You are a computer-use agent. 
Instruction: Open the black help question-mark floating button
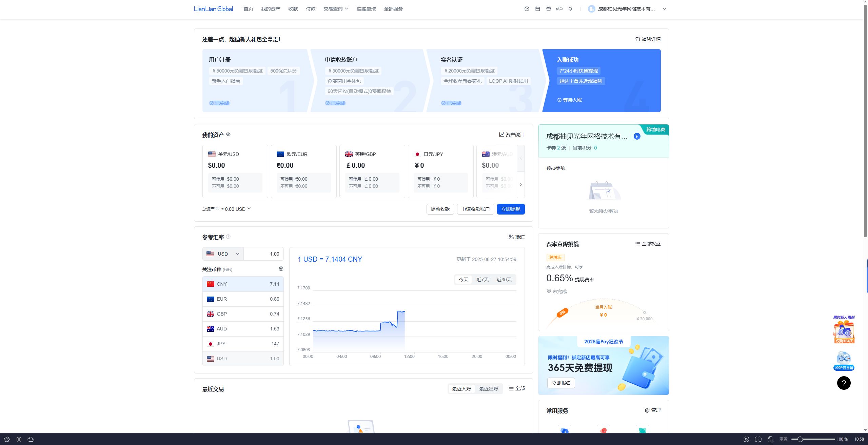[844, 383]
